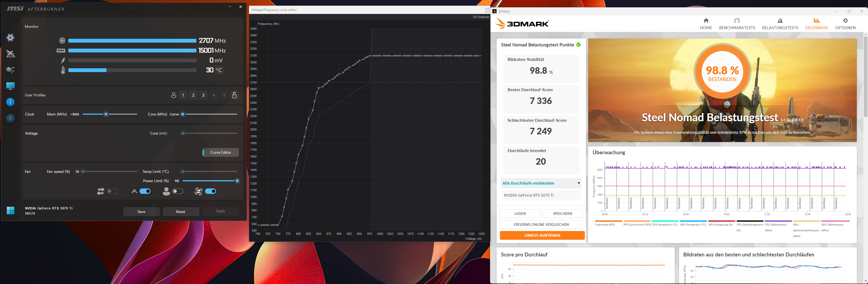Open the BELASTUNGSTESTS tab

coord(780,24)
